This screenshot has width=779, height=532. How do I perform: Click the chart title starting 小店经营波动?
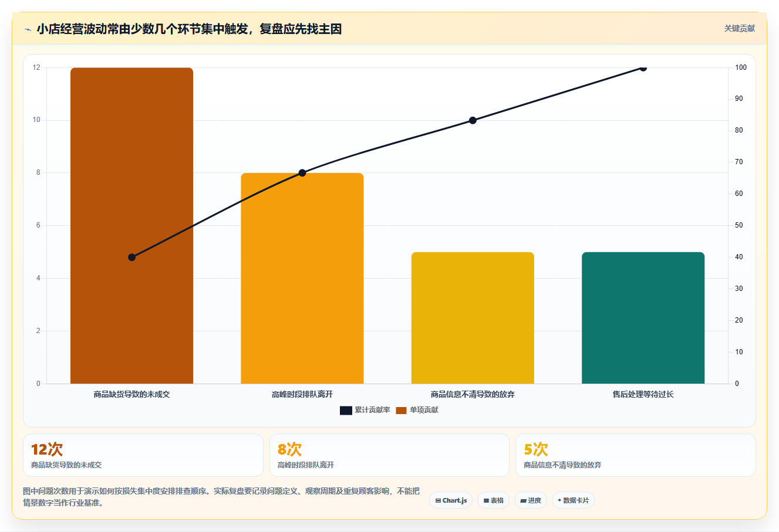tap(189, 29)
